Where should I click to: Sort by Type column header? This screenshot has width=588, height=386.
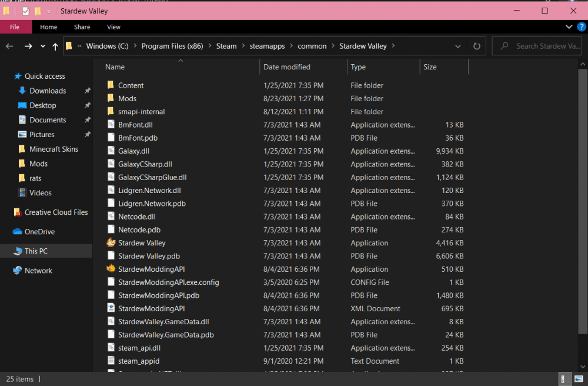[x=358, y=66]
